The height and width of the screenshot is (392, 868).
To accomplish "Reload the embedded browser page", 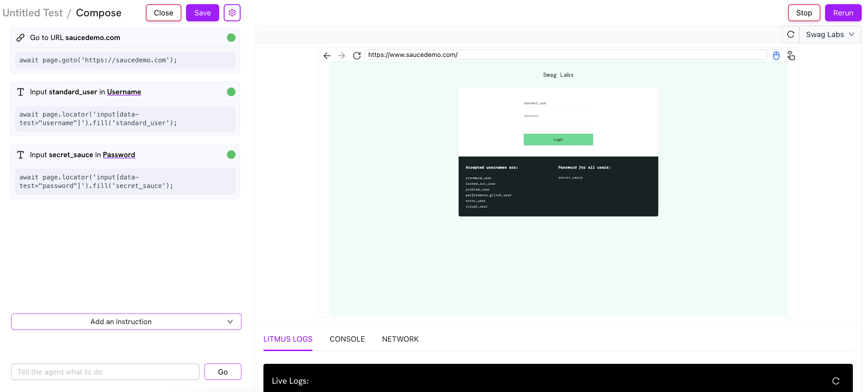I will (x=357, y=55).
